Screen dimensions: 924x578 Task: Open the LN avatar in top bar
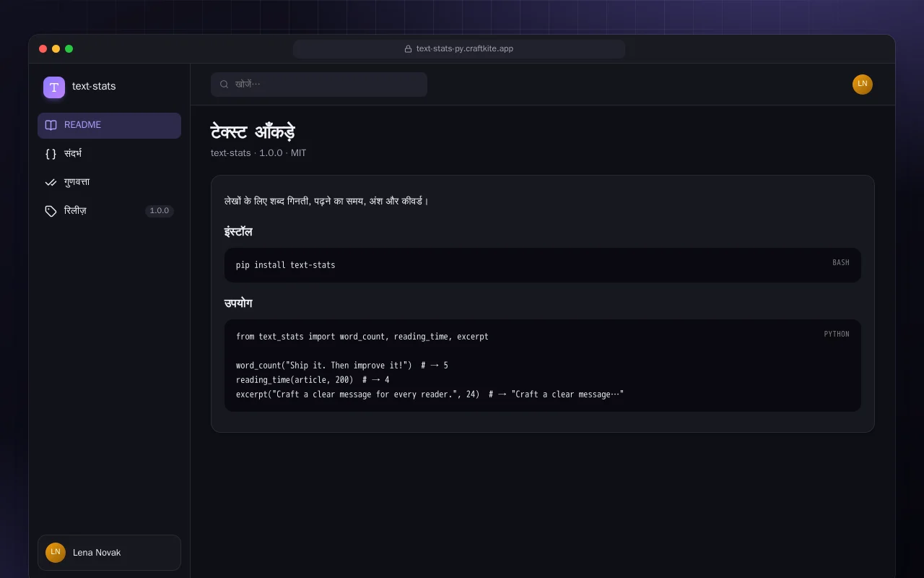[x=863, y=85]
